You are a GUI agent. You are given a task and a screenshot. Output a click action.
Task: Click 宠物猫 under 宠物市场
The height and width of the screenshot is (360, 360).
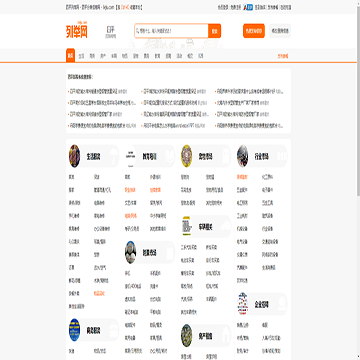point(210,177)
